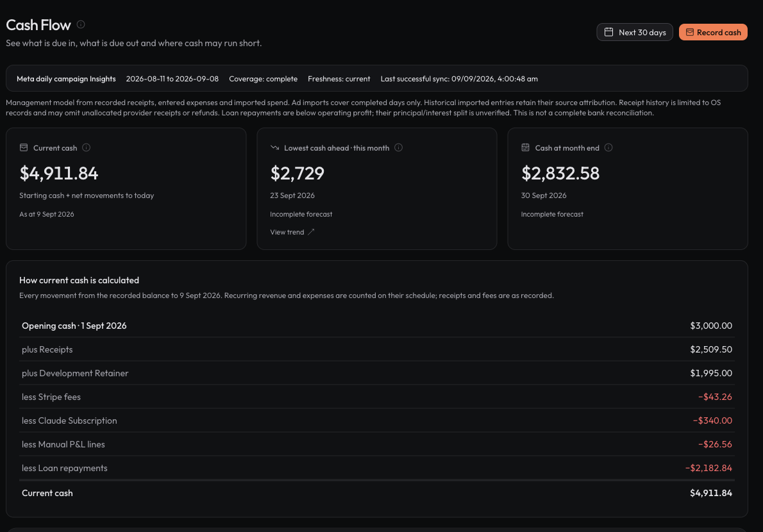
Task: Click the less Stripe fees row label
Action: (x=51, y=397)
